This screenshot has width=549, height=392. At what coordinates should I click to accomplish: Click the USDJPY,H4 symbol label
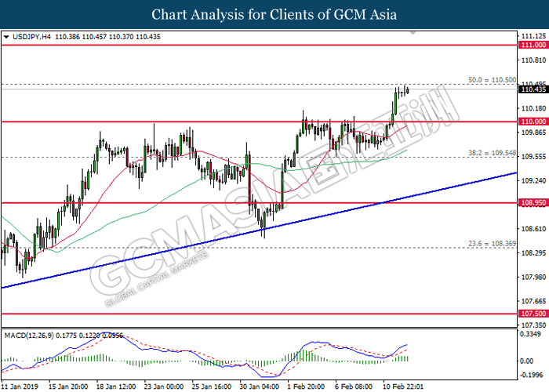point(31,37)
